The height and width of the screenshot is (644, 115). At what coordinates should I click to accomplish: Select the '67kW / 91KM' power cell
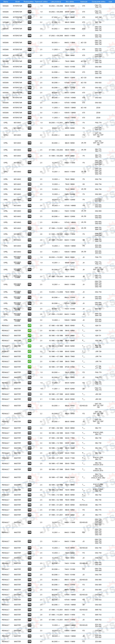(x=70, y=367)
